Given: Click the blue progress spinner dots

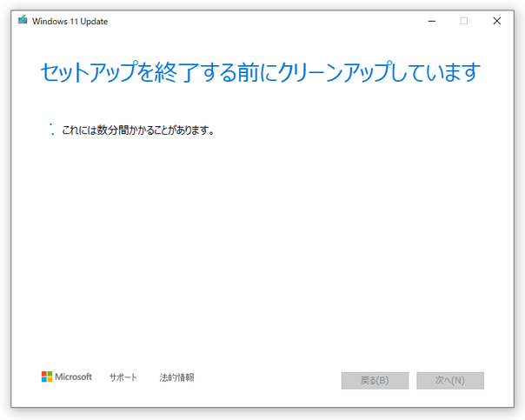Looking at the screenshot, I should [51, 130].
